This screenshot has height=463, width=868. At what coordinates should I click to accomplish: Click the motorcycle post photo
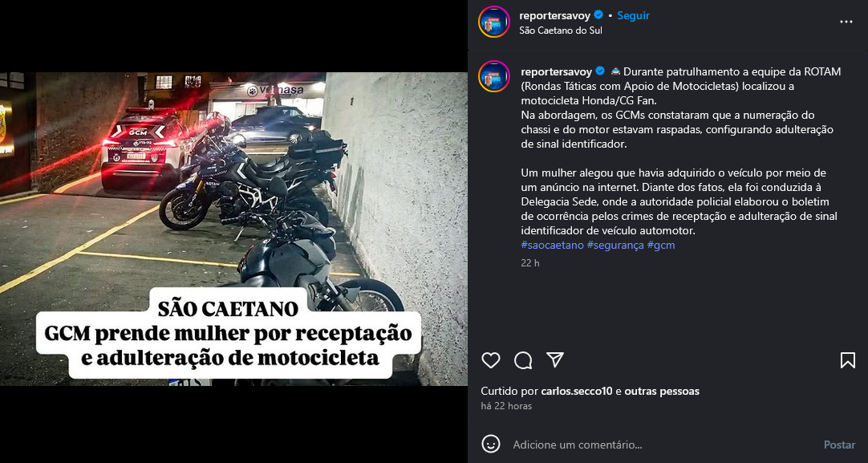pos(233,229)
